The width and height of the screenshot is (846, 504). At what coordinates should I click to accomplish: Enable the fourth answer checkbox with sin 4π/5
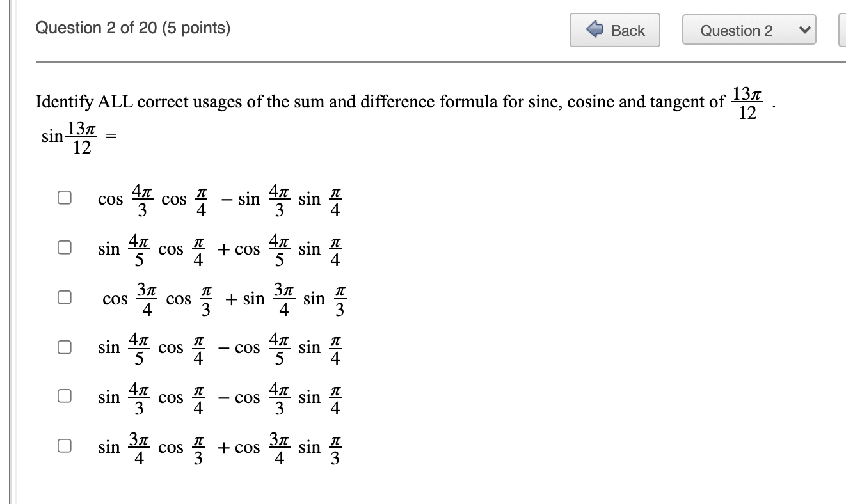point(64,346)
